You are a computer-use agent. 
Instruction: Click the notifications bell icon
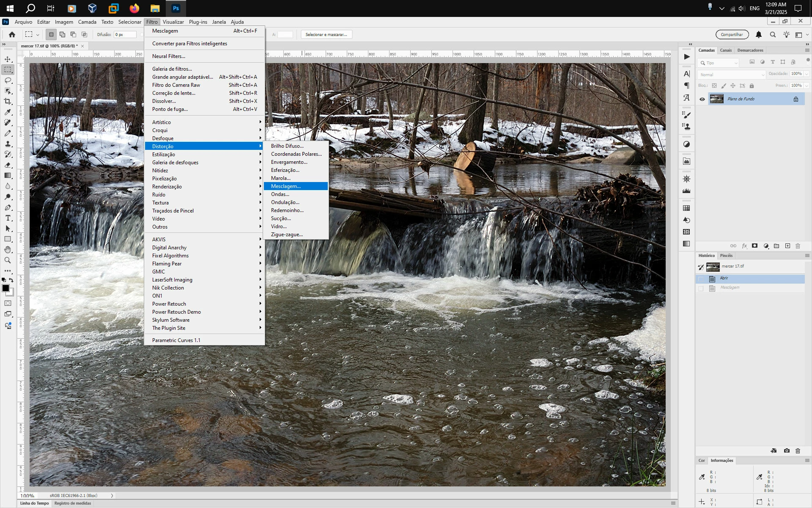(759, 35)
